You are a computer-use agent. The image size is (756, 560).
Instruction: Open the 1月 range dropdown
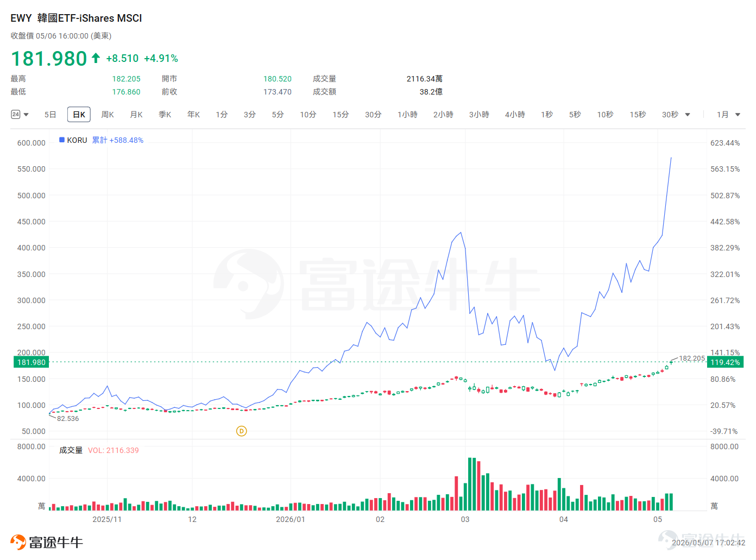[728, 115]
